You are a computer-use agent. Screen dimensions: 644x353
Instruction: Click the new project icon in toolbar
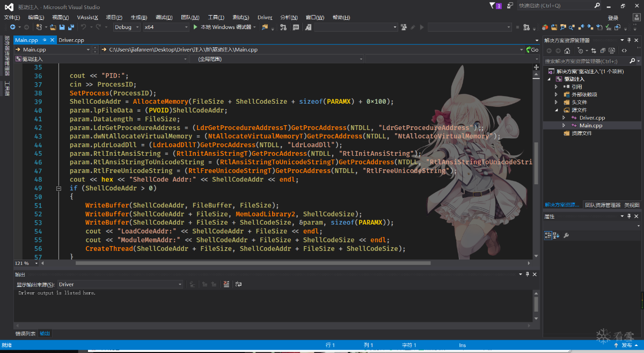click(x=39, y=27)
